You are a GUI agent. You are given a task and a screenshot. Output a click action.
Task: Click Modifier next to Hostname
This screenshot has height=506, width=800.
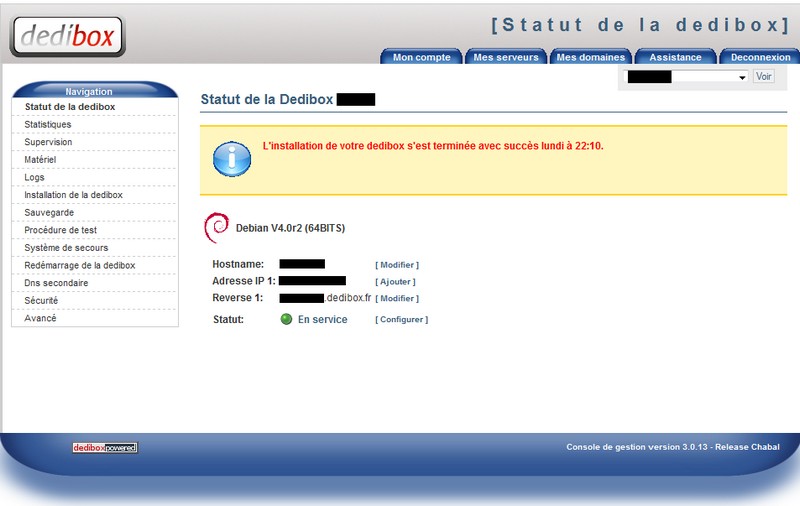397,265
